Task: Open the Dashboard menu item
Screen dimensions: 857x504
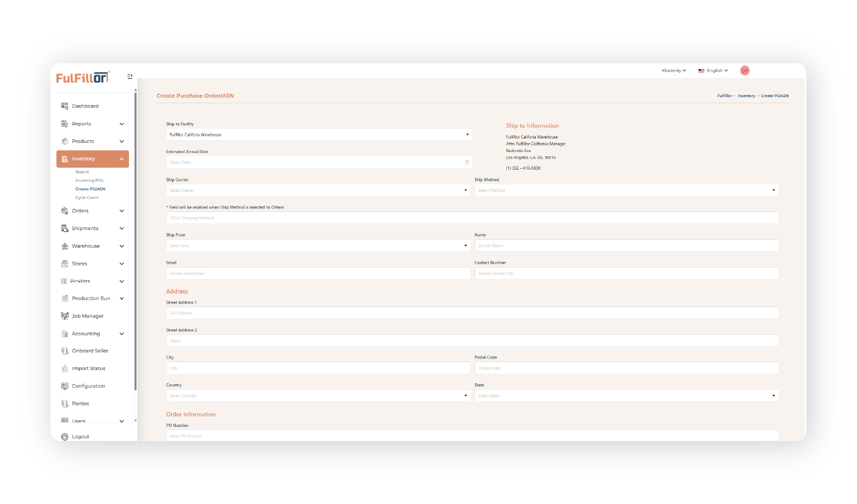Action: (85, 106)
